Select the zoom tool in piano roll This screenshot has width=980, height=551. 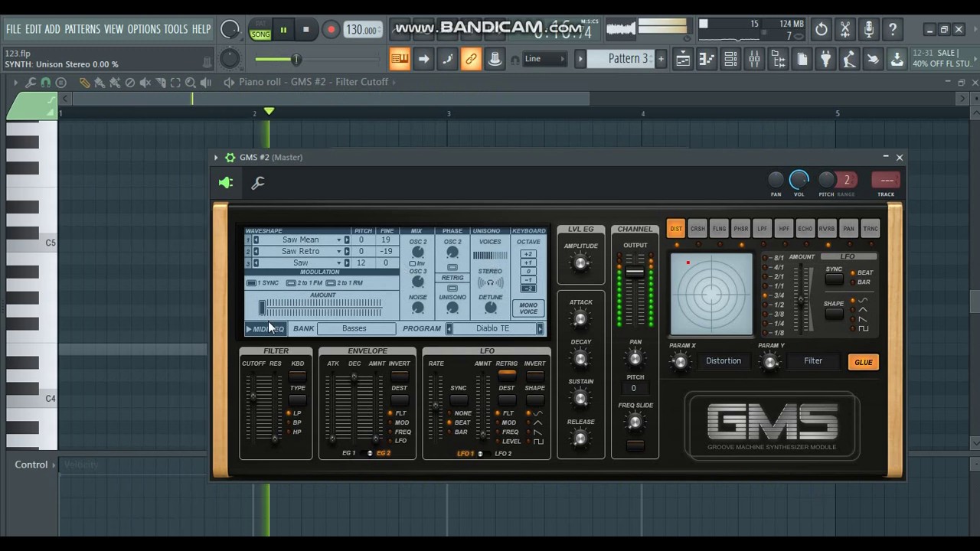click(191, 82)
